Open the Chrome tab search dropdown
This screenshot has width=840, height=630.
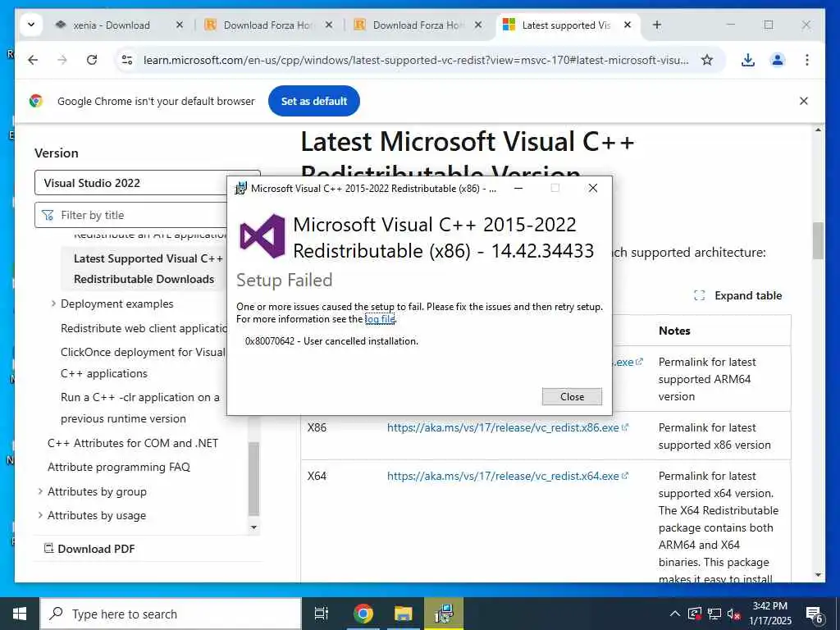(x=31, y=25)
